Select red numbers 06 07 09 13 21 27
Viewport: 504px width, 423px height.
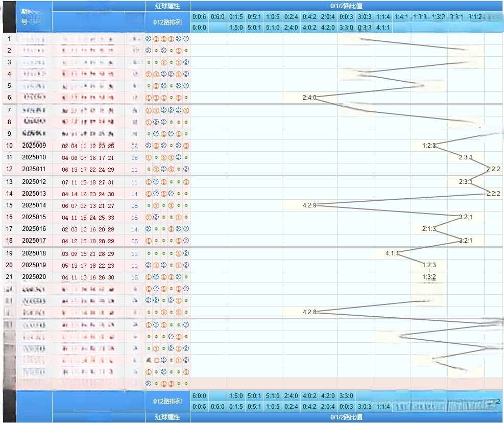pos(88,206)
